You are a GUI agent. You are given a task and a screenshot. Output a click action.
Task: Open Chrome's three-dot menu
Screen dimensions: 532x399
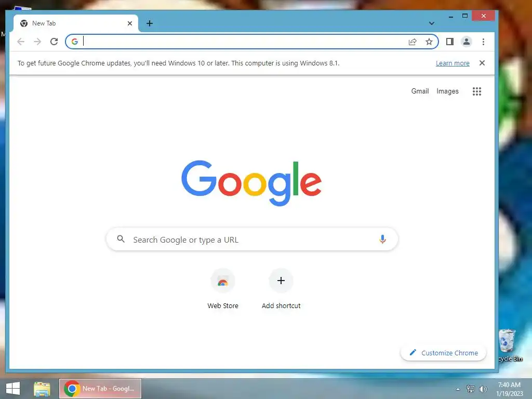(x=483, y=42)
